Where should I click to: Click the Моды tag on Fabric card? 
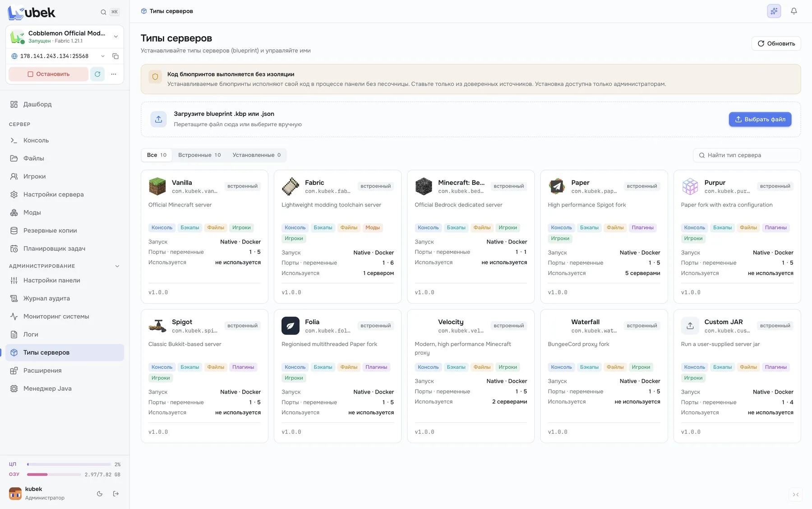click(373, 228)
